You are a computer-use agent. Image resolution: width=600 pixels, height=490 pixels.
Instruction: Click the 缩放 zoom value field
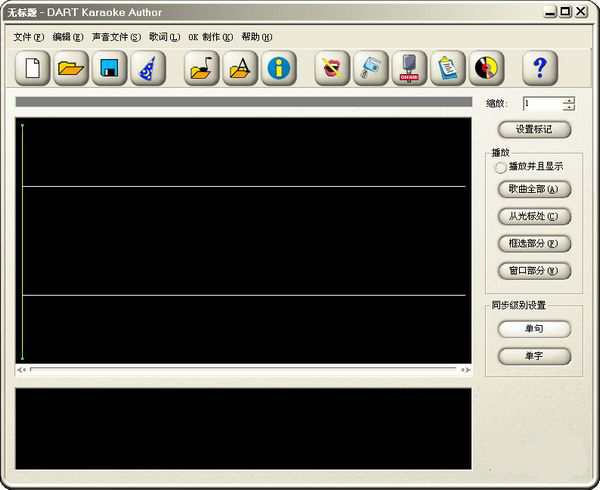543,104
